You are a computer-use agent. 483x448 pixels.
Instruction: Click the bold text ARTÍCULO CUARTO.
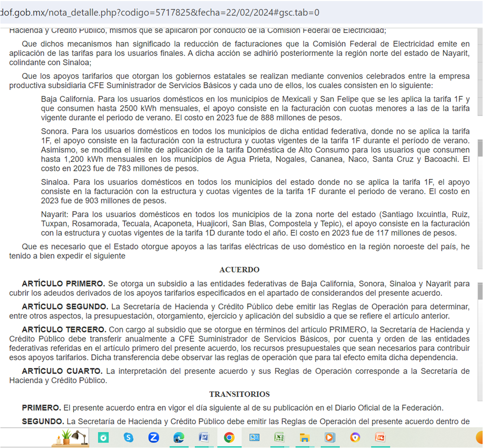[x=62, y=371]
